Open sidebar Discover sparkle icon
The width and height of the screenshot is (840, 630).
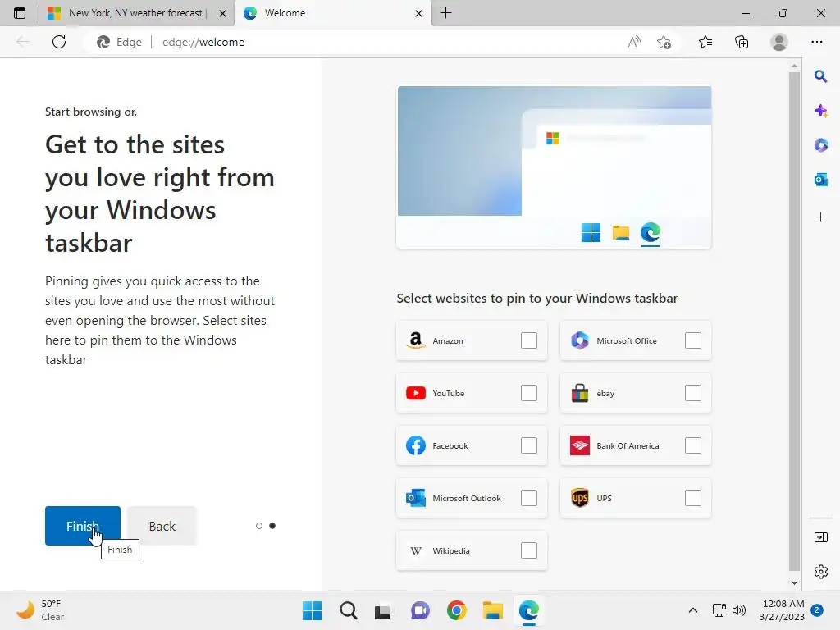point(820,111)
